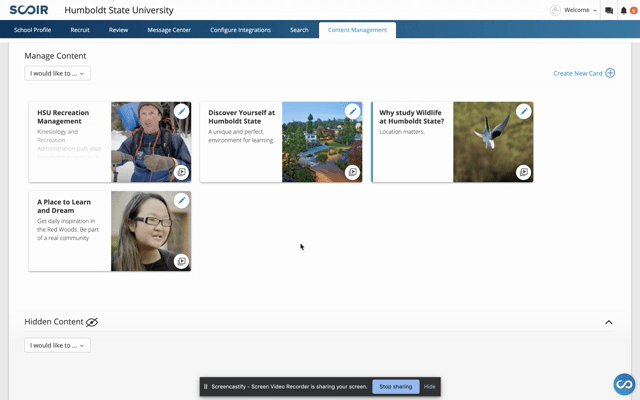The image size is (640, 400).
Task: Open the Hidden Content 'I would like to' dropdown
Action: coord(58,345)
